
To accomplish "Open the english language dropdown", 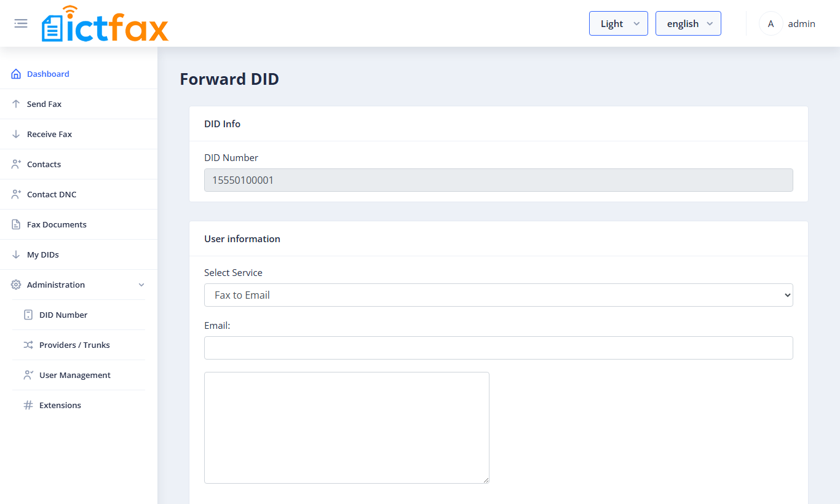I will [x=688, y=23].
